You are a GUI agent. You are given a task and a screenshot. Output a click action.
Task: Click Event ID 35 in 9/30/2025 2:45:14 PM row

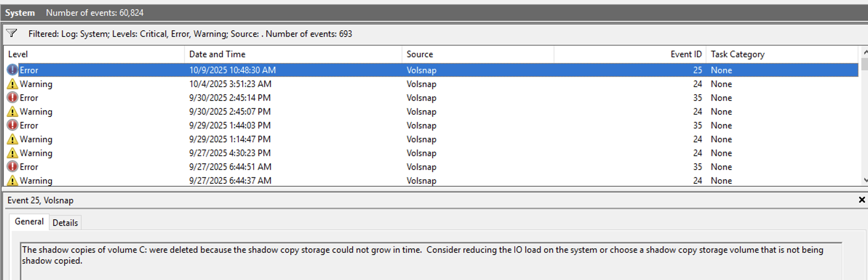pos(697,98)
